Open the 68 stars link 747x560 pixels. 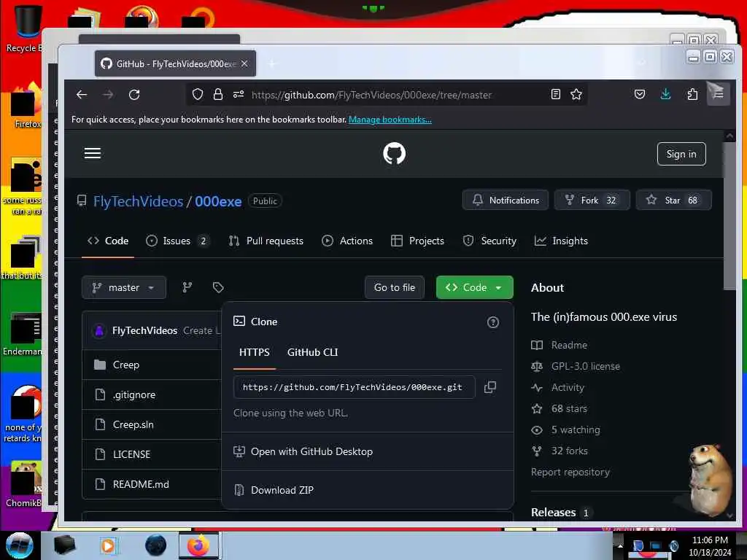[x=569, y=408]
